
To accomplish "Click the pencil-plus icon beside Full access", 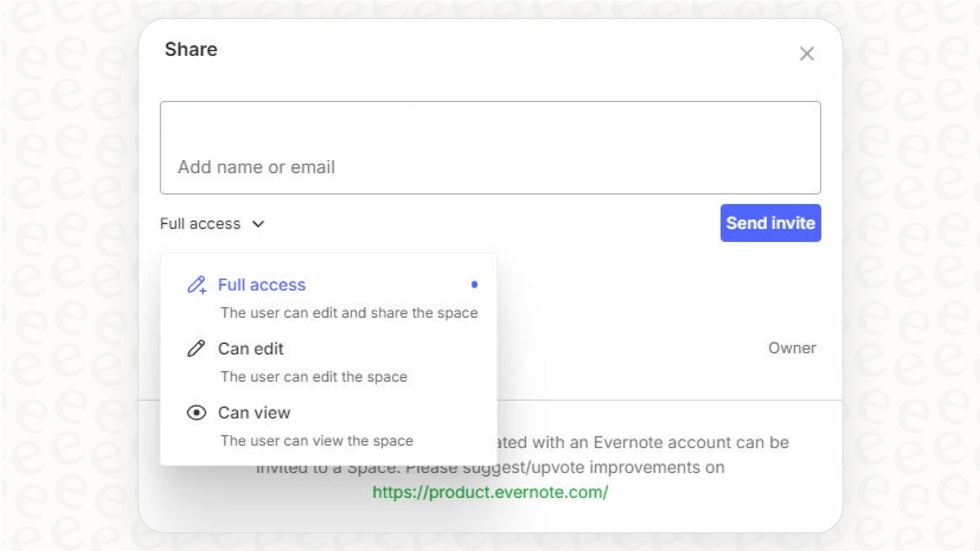I will [197, 285].
